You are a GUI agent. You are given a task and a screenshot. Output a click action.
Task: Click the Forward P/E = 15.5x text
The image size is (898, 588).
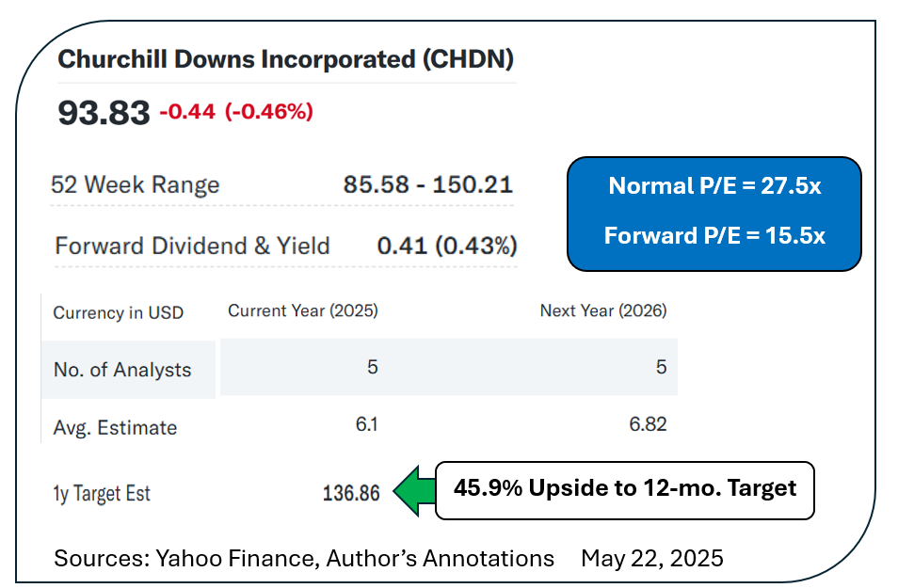(714, 235)
